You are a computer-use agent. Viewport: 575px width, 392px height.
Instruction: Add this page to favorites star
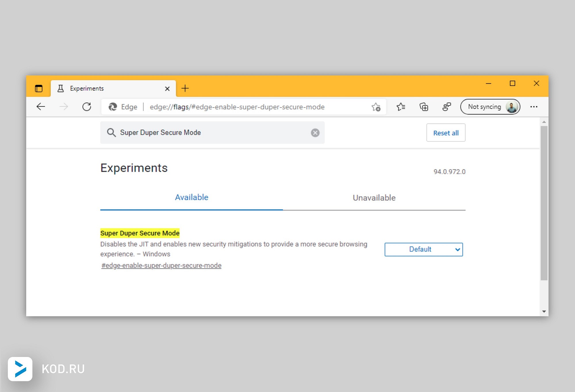[376, 107]
